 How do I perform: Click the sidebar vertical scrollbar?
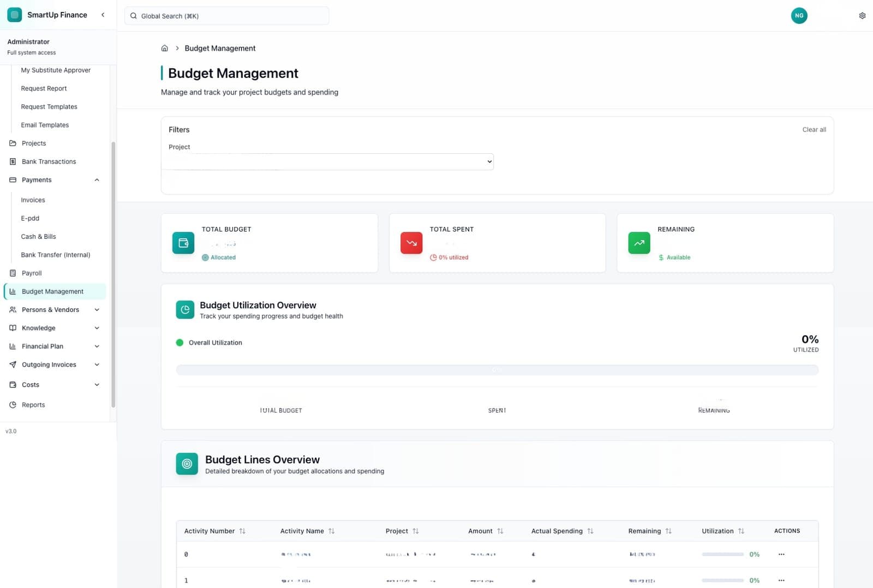click(113, 275)
